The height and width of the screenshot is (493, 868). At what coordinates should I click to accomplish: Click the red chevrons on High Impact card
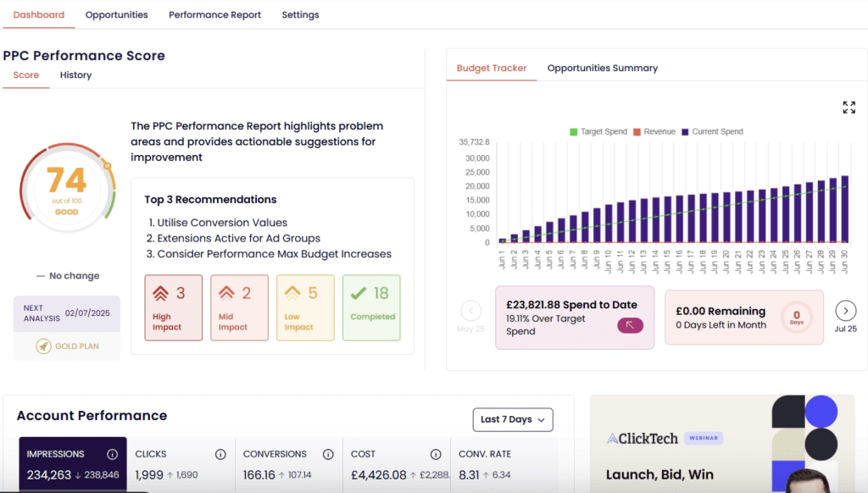(x=160, y=293)
